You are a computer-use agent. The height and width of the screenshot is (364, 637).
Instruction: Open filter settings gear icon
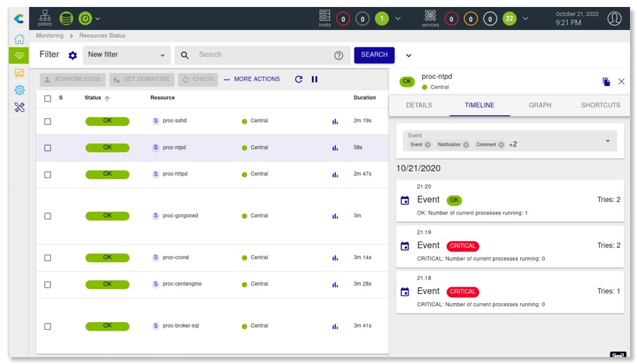pyautogui.click(x=73, y=55)
